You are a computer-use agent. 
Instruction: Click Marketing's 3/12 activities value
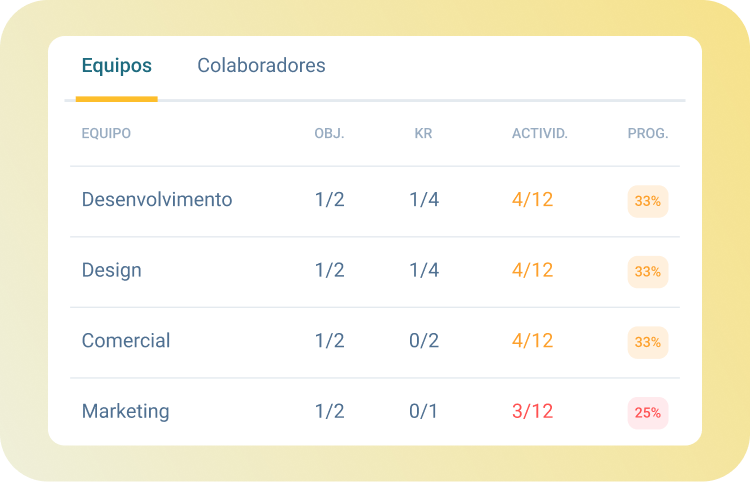click(532, 412)
